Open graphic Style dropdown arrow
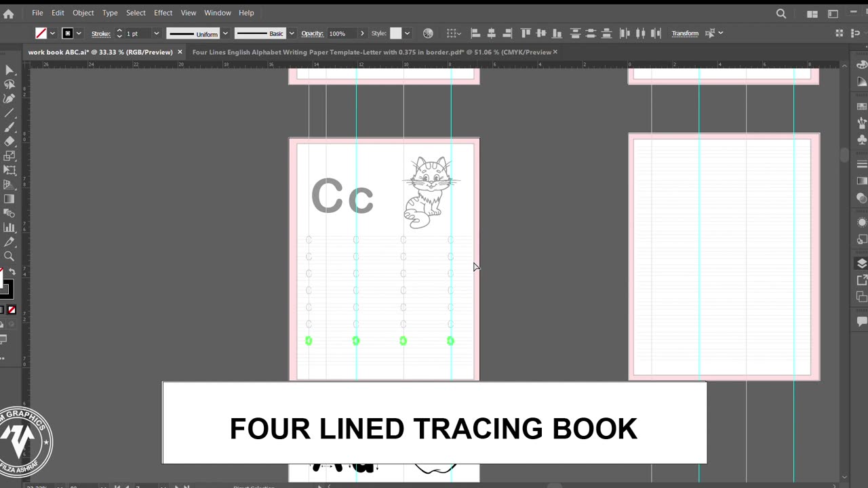868x488 pixels. (x=407, y=33)
